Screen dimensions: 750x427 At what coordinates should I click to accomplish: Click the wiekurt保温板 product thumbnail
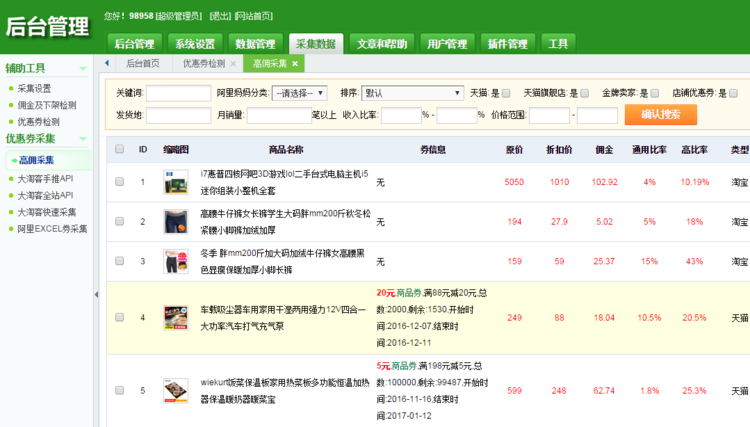176,391
